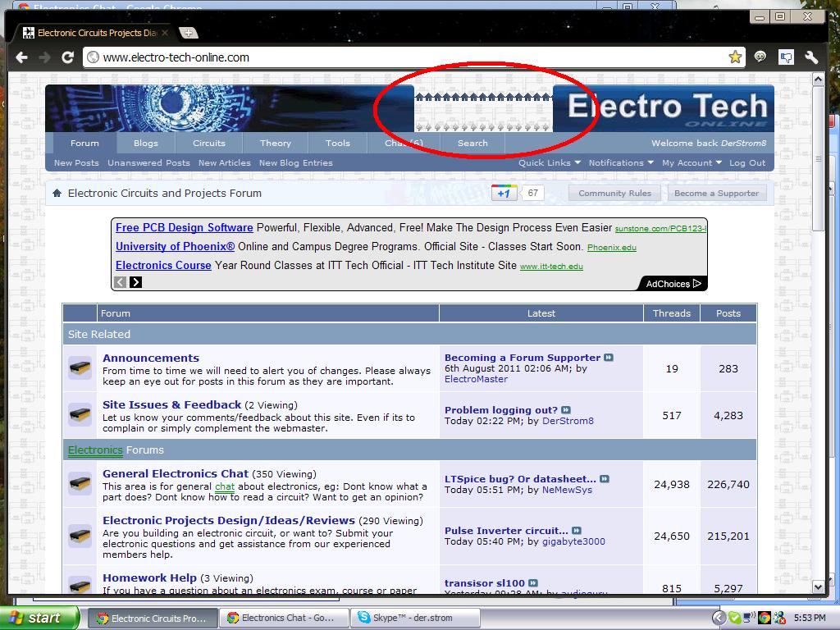Open the skull extension icon

coord(760,57)
